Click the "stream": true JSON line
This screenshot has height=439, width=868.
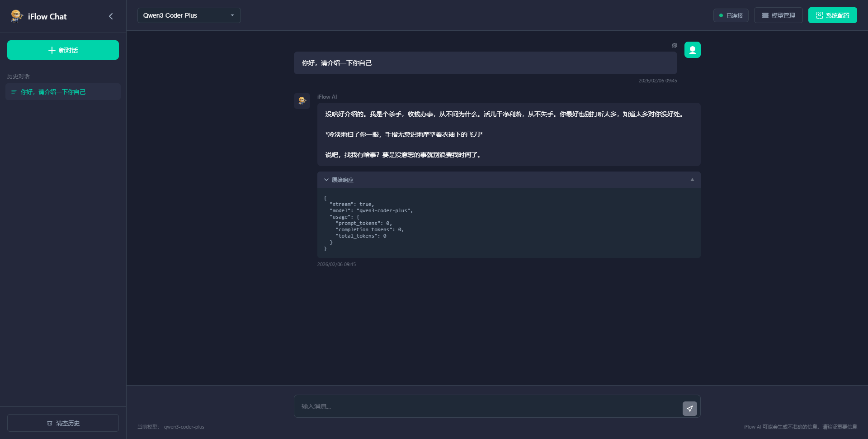352,204
